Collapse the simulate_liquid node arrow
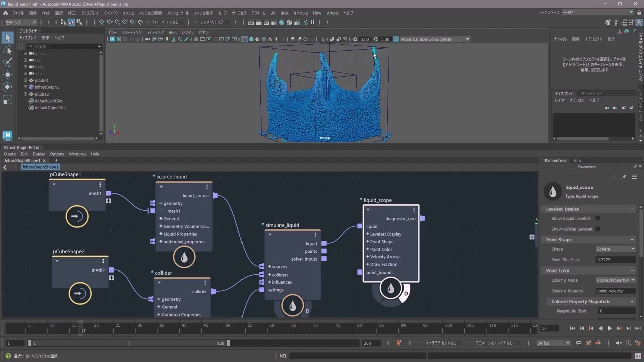This screenshot has width=644, height=362. pyautogui.click(x=270, y=235)
